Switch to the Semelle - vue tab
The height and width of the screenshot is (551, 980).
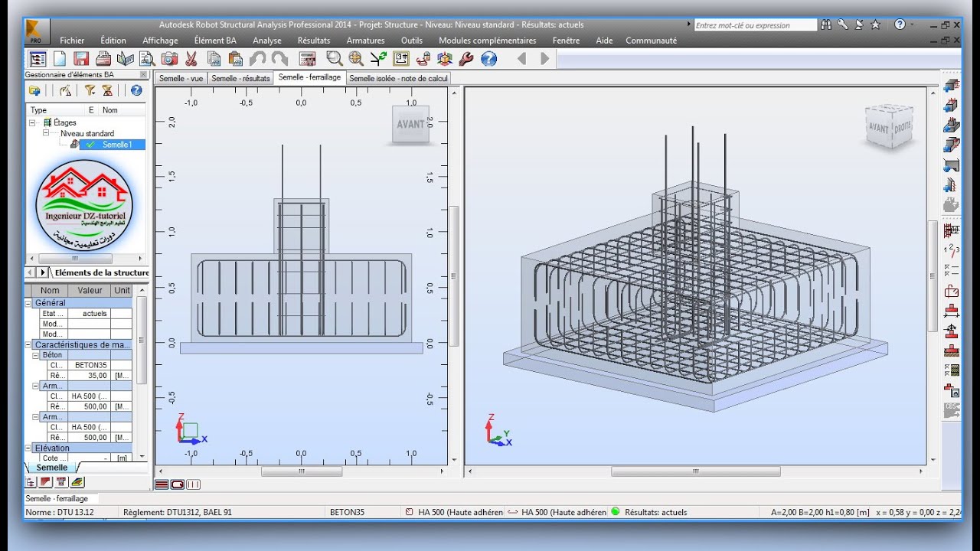181,78
